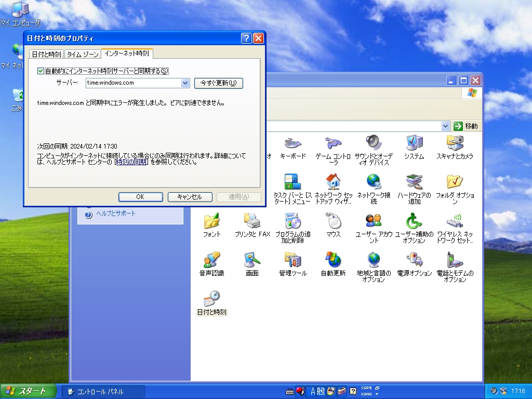Open ネットワーク接続 icon
This screenshot has height=399, width=532.
pyautogui.click(x=374, y=190)
